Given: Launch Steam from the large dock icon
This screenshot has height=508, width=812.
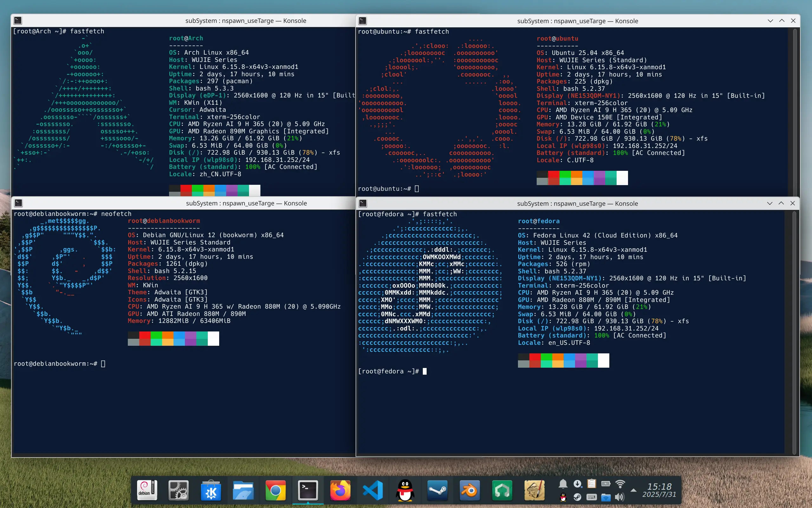Looking at the screenshot, I should pyautogui.click(x=437, y=490).
